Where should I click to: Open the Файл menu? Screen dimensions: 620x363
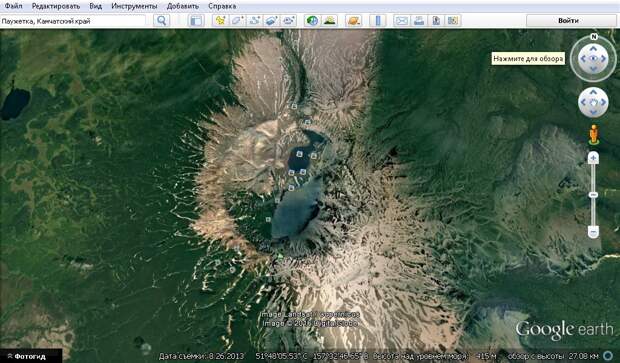point(13,6)
